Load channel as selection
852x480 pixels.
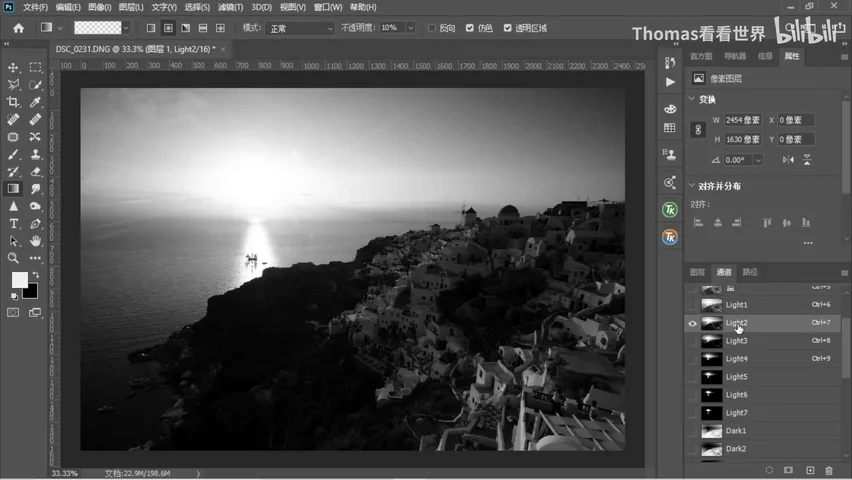(x=769, y=470)
